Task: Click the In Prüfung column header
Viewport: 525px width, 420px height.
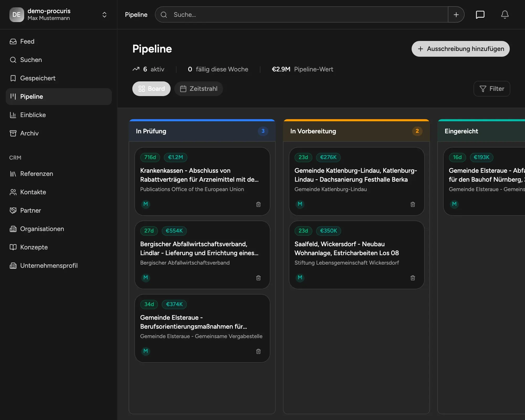Action: [202, 131]
